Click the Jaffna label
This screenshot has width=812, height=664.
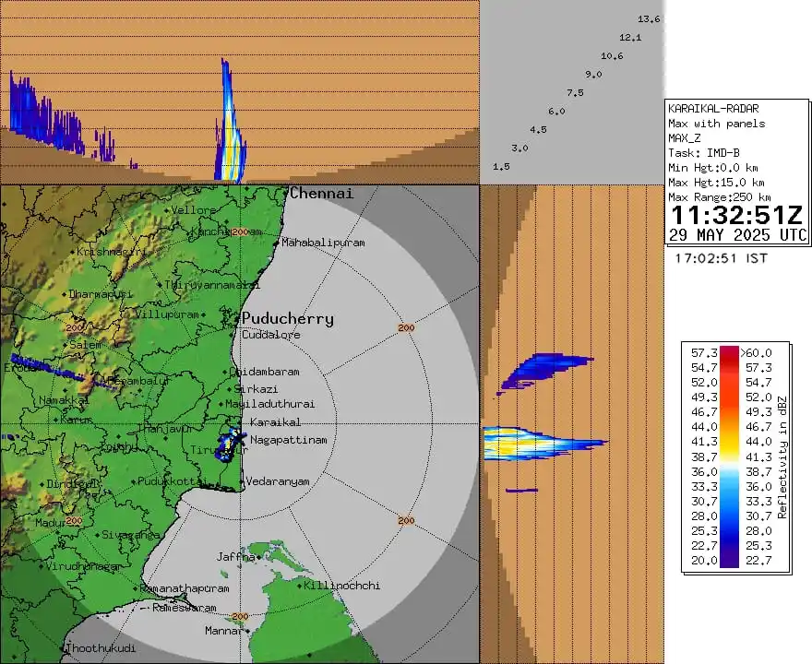coord(235,557)
